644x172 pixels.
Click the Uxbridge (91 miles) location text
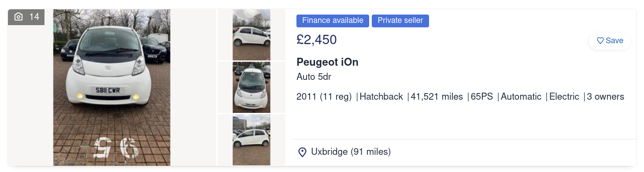[351, 152]
